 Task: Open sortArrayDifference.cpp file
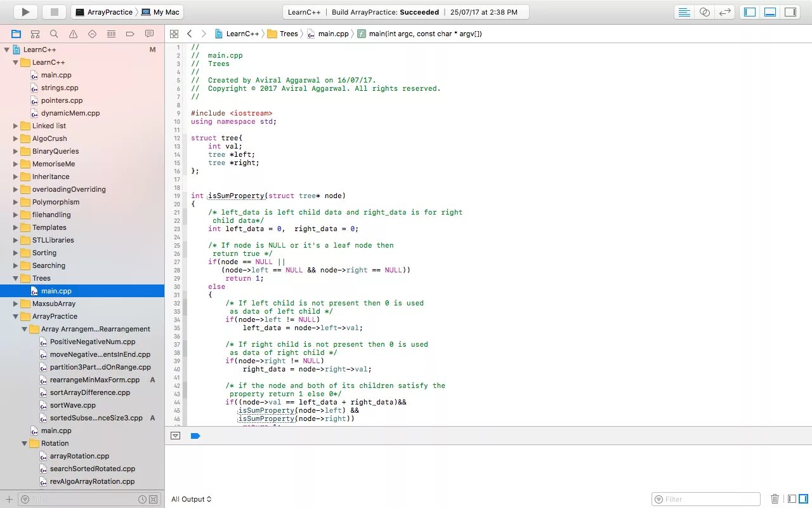coord(90,392)
